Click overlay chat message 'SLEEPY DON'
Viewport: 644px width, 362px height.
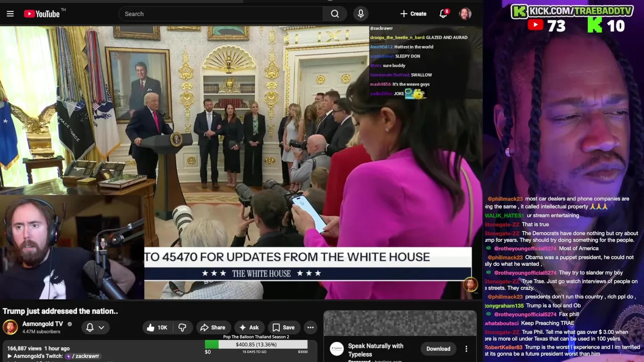pyautogui.click(x=408, y=56)
